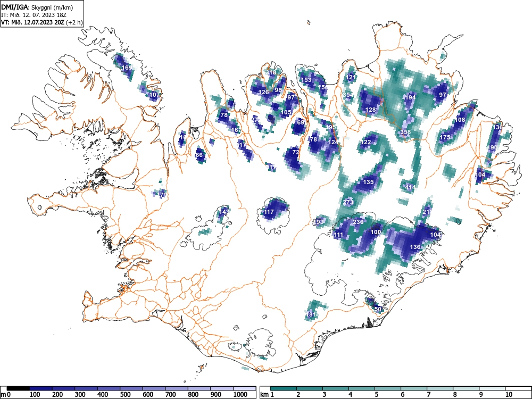Click the 50 value near the southeast coast
Screen dimensions: 532x399
(378, 309)
